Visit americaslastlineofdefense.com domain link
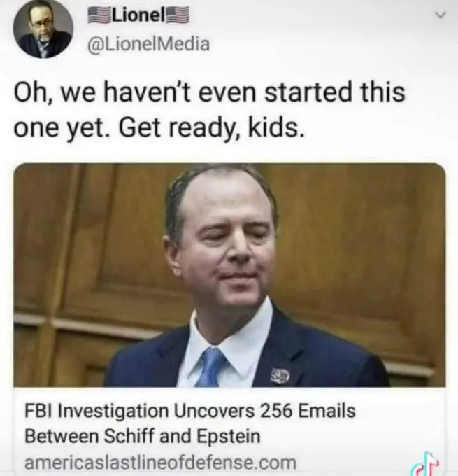458x476 pixels. (x=160, y=463)
